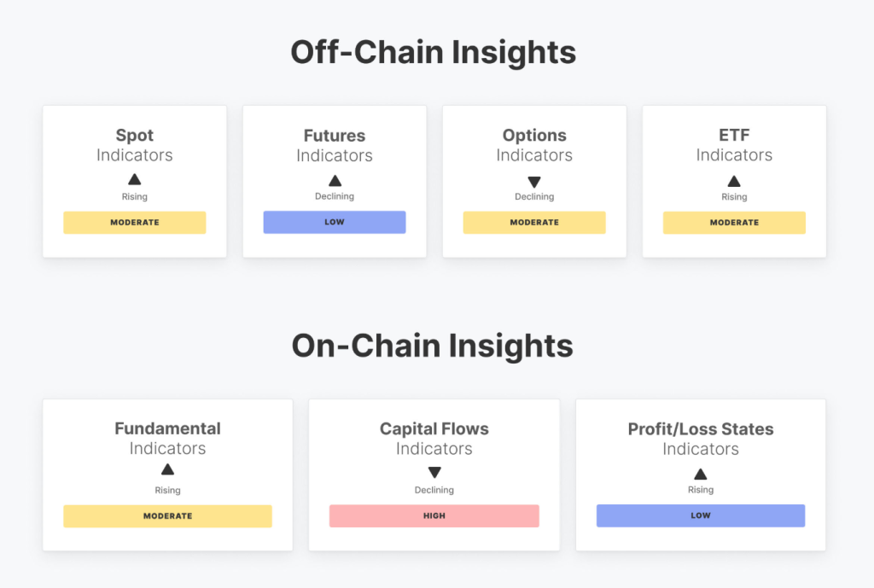Toggle the LOW badge on Futures Indicators
Viewport: 874px width, 588px height.
pyautogui.click(x=334, y=222)
